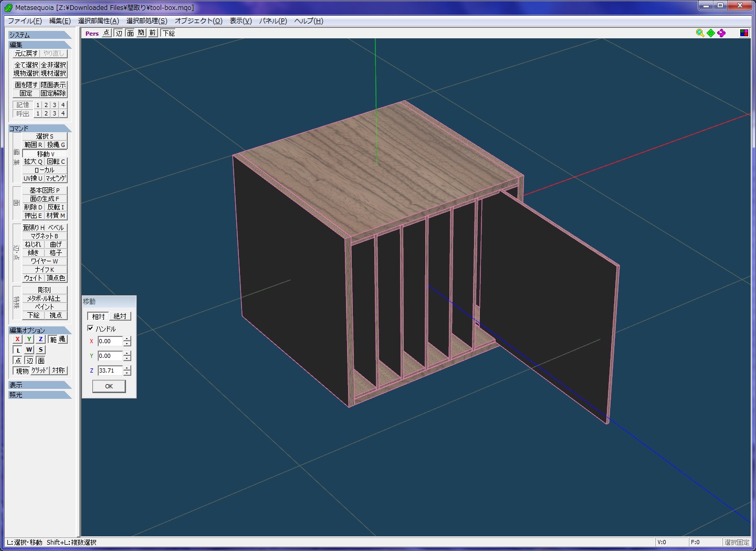Toggle the 対称 symmetry edit option
The image size is (756, 551).
click(x=58, y=370)
